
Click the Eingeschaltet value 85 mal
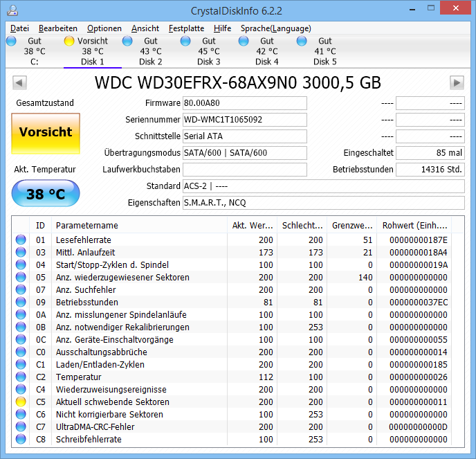tap(430, 153)
